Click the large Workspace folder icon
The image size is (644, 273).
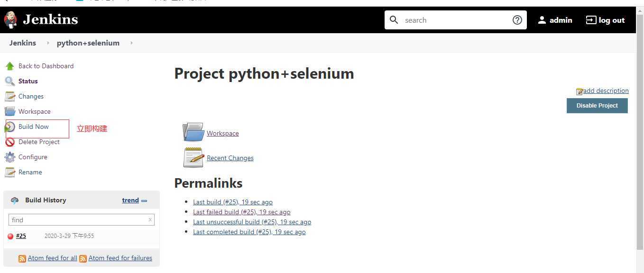coord(193,132)
